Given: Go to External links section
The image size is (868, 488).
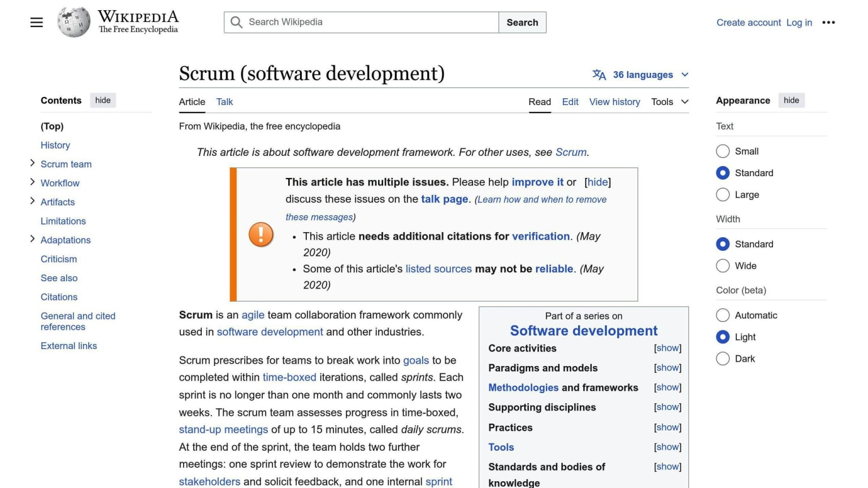Looking at the screenshot, I should pyautogui.click(x=69, y=346).
